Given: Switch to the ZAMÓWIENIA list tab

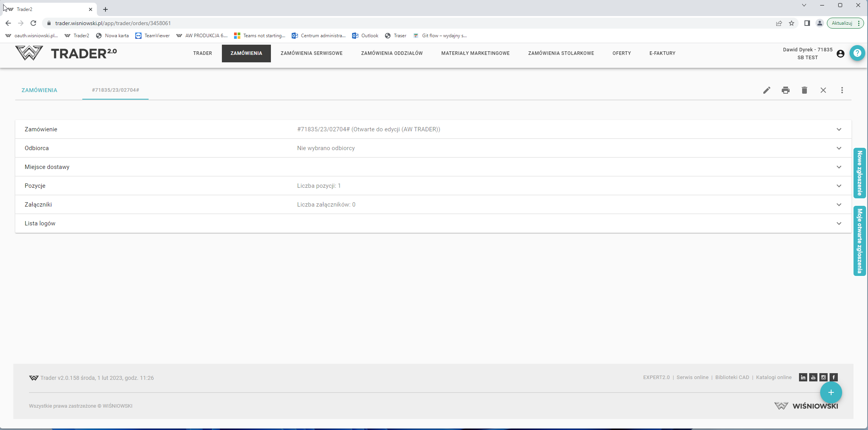Looking at the screenshot, I should click(x=39, y=90).
